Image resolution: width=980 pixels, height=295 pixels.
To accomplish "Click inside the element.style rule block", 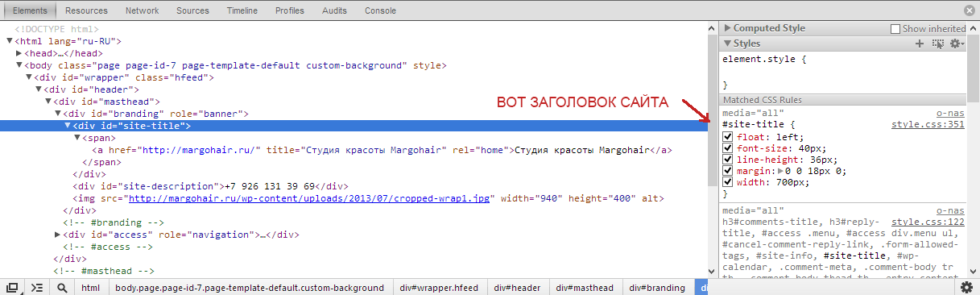I will (x=842, y=73).
